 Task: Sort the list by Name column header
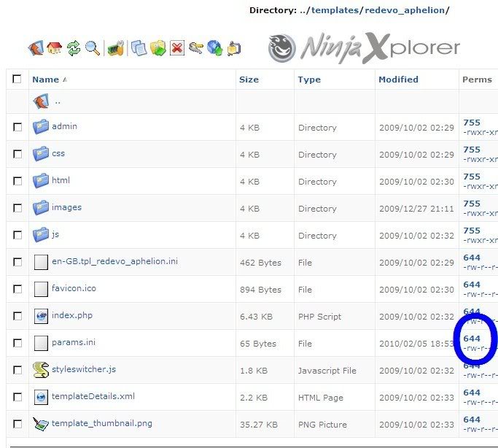click(45, 80)
